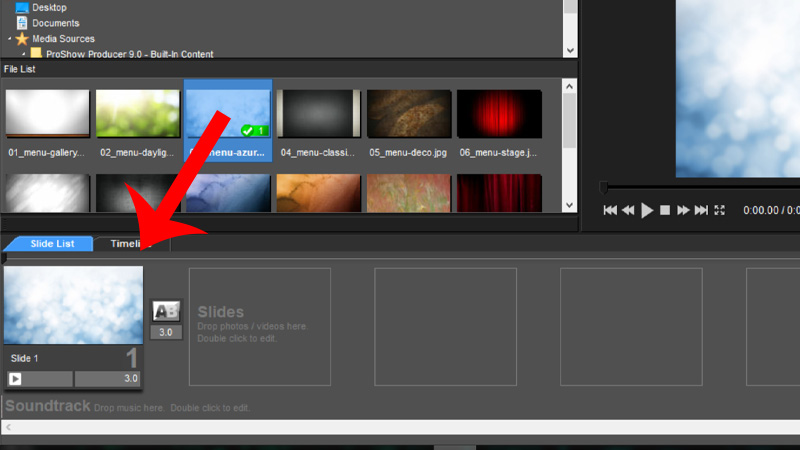
Task: Select the Slide List tab
Action: coord(52,244)
